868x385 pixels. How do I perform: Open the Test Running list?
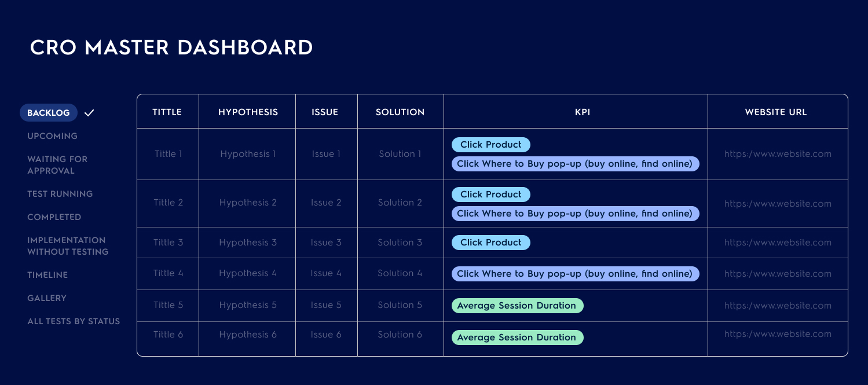(x=60, y=194)
